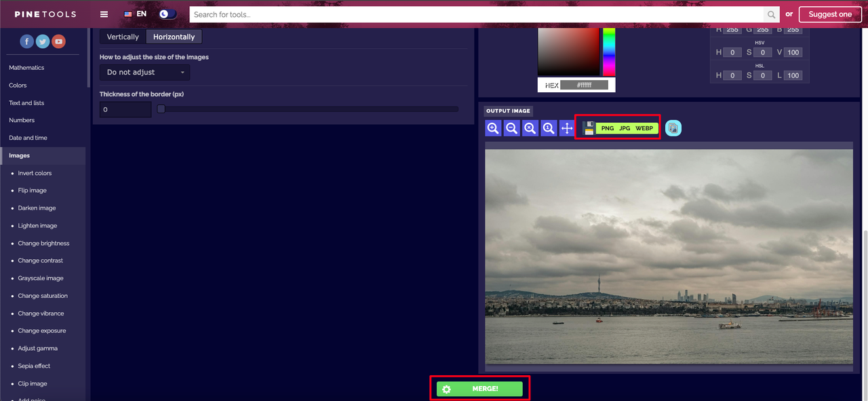Open the Change vibrance tool
This screenshot has height=401, width=868.
[41, 313]
